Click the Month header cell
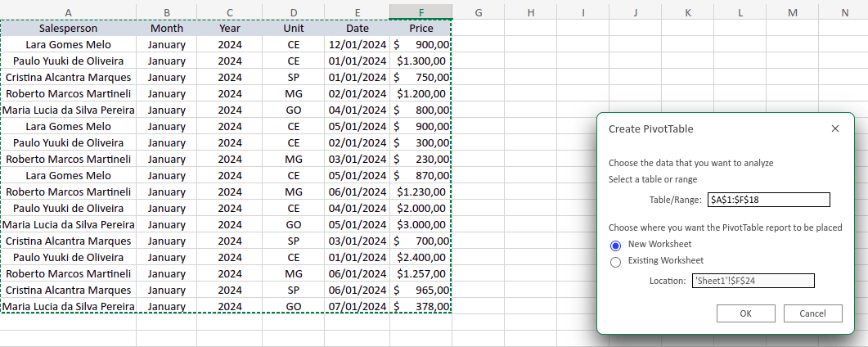The height and width of the screenshot is (347, 868). pos(167,28)
